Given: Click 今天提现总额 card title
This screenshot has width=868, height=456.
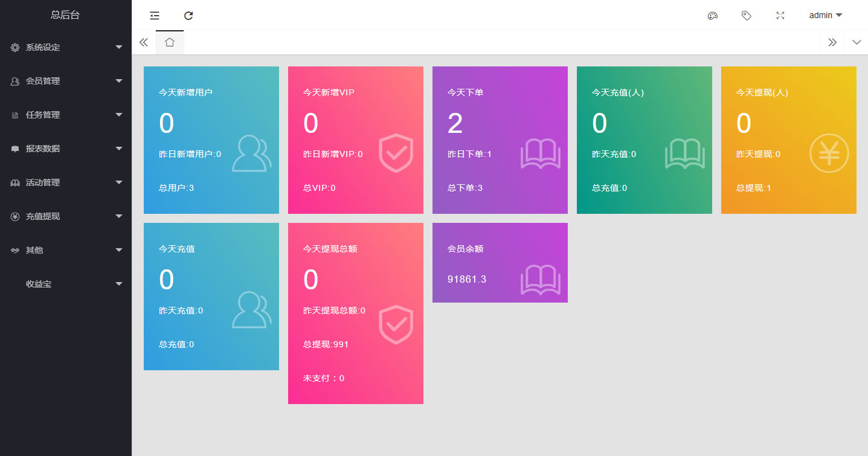Looking at the screenshot, I should tap(330, 249).
